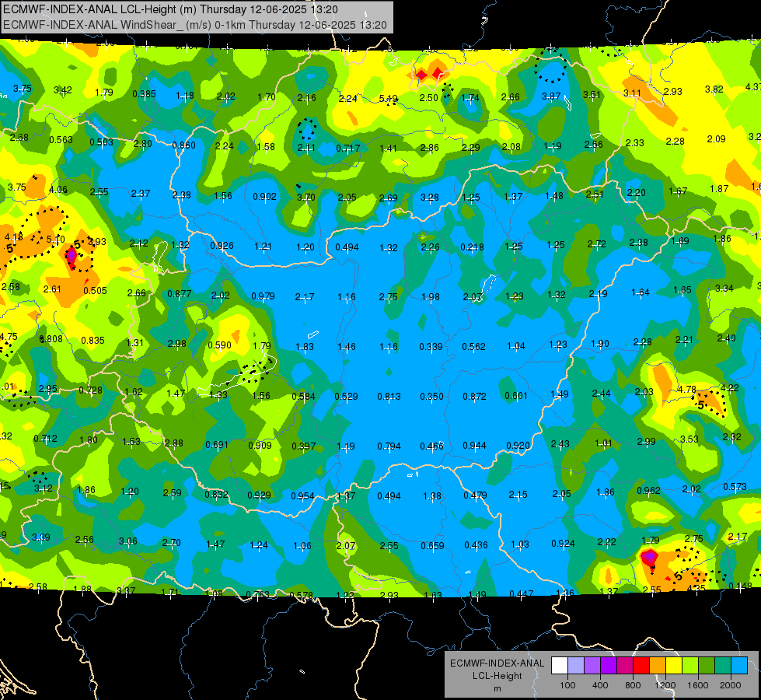This screenshot has height=700, width=761.
Task: Click the wind shear value 0.924
Action: pos(563,543)
